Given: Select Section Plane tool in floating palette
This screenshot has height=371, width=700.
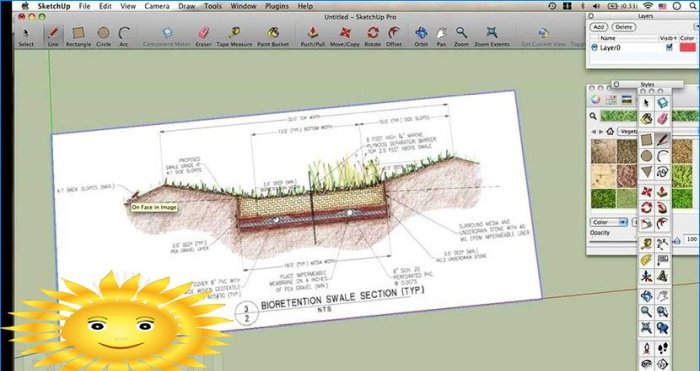Looking at the screenshot, I should [662, 364].
